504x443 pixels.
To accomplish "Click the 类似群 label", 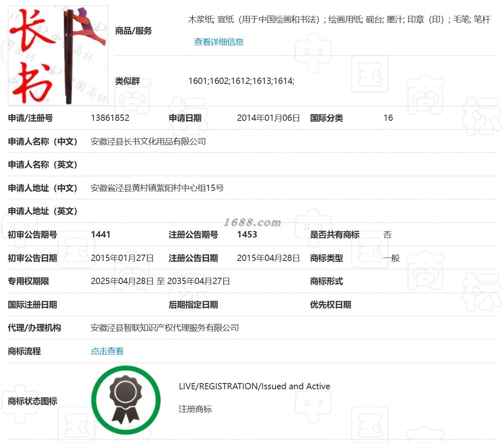I will click(x=127, y=81).
